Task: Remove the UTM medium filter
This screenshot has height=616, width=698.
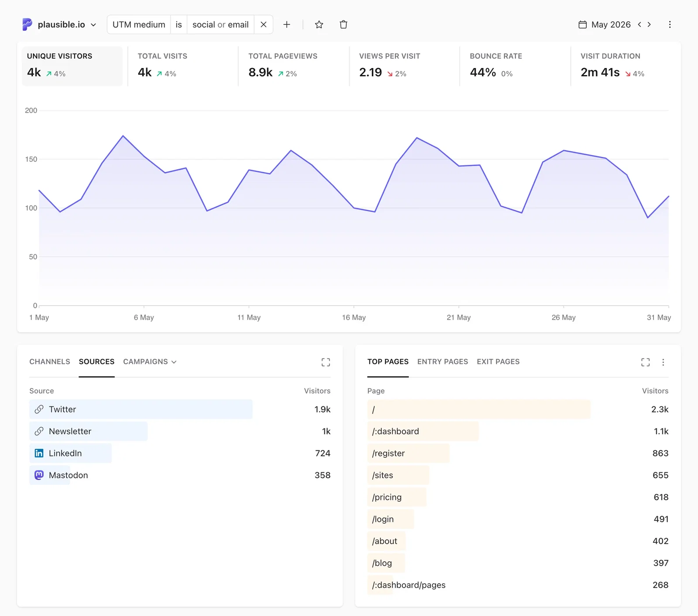Action: pos(263,24)
